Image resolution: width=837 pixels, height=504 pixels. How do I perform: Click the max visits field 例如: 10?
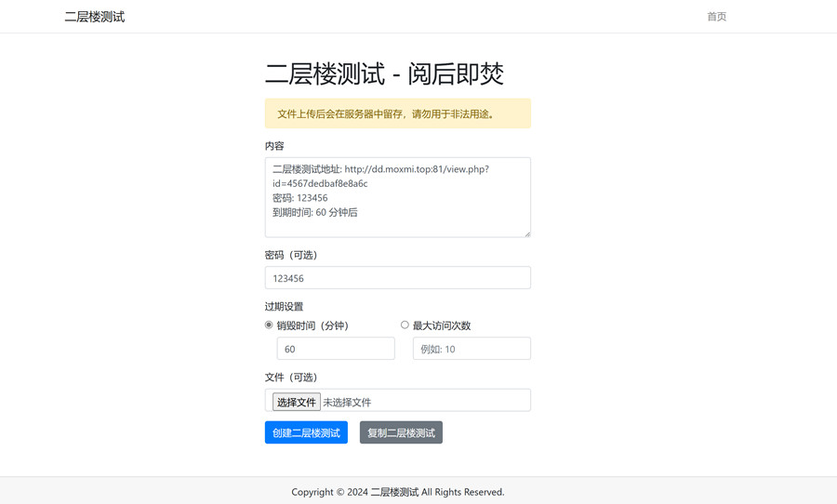pyautogui.click(x=472, y=349)
